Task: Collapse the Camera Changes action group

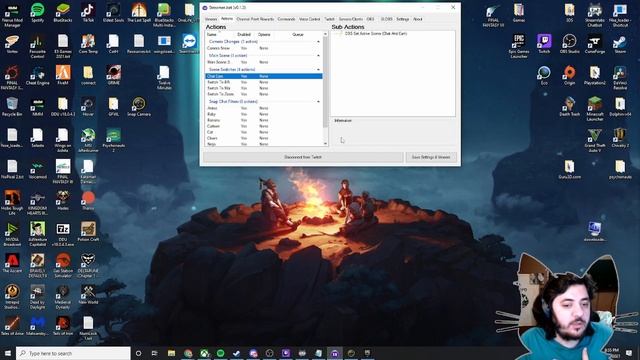Action: pyautogui.click(x=318, y=42)
